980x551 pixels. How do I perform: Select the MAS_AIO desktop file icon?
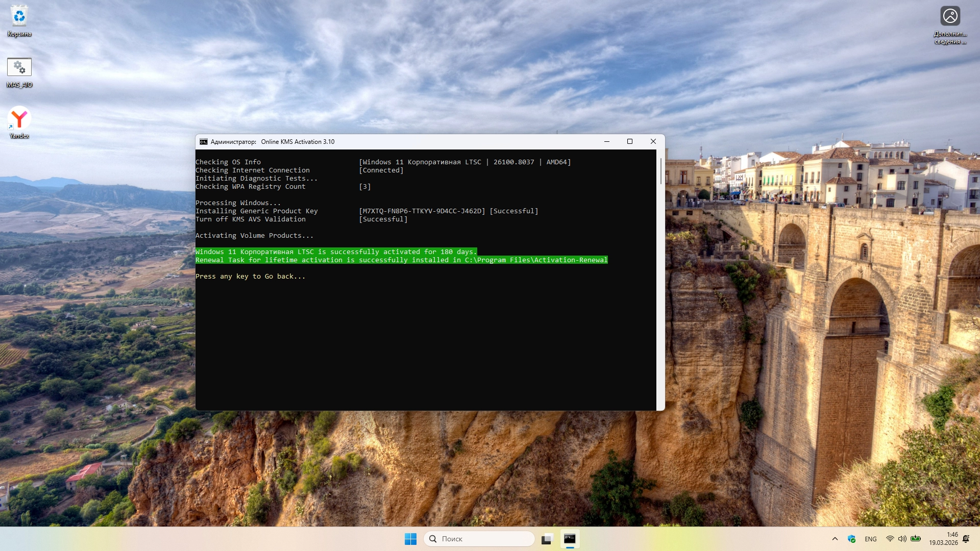19,67
